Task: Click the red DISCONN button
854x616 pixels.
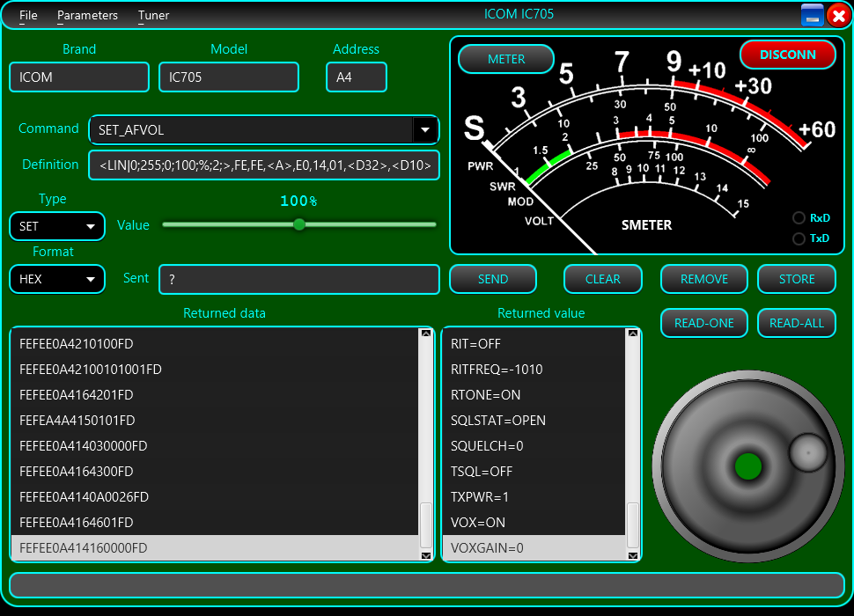Action: 787,55
